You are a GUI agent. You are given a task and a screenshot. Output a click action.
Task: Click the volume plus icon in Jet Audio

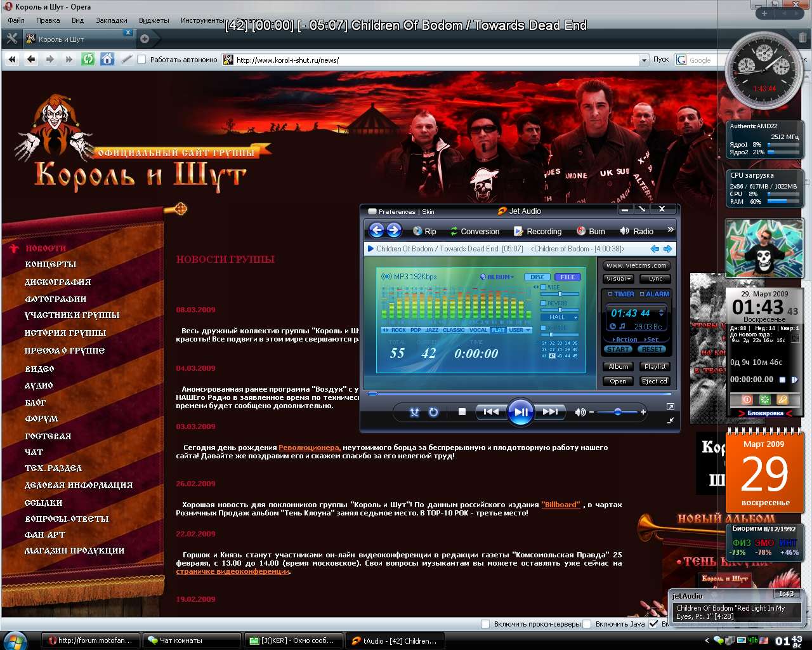[x=643, y=412]
